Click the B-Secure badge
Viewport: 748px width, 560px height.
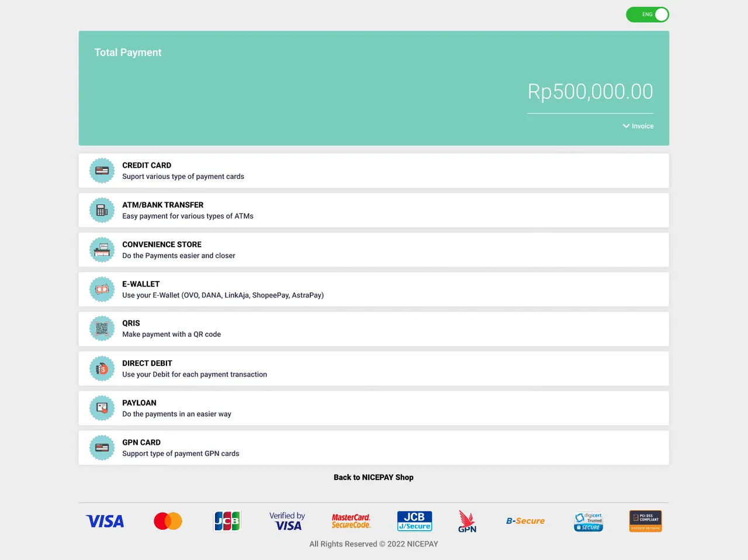click(x=525, y=521)
